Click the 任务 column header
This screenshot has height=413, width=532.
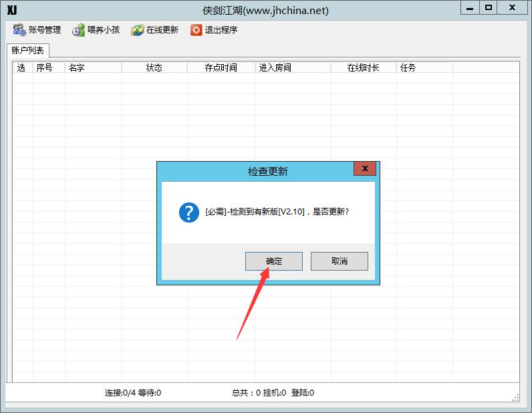point(424,67)
